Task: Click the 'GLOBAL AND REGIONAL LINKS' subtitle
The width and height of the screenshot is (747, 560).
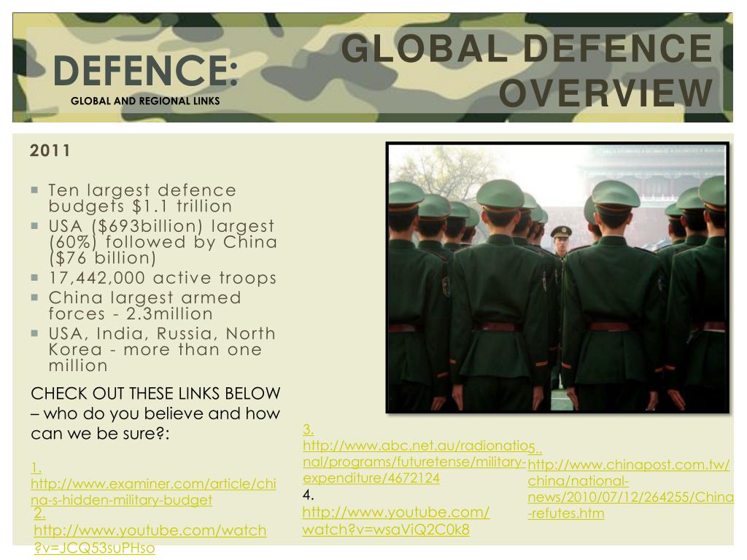Action: (x=145, y=101)
